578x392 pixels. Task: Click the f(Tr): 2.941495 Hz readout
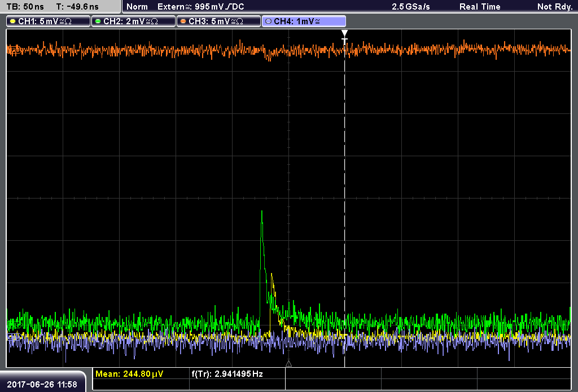(227, 374)
